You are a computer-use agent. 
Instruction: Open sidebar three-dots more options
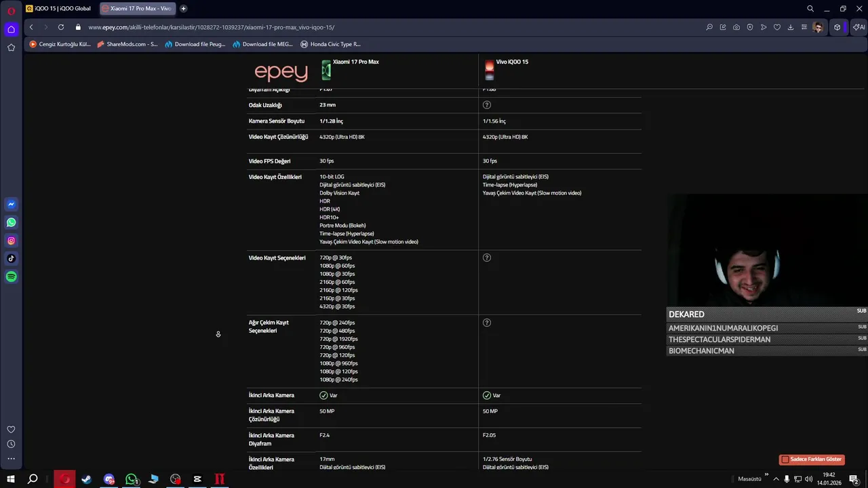pyautogui.click(x=11, y=459)
